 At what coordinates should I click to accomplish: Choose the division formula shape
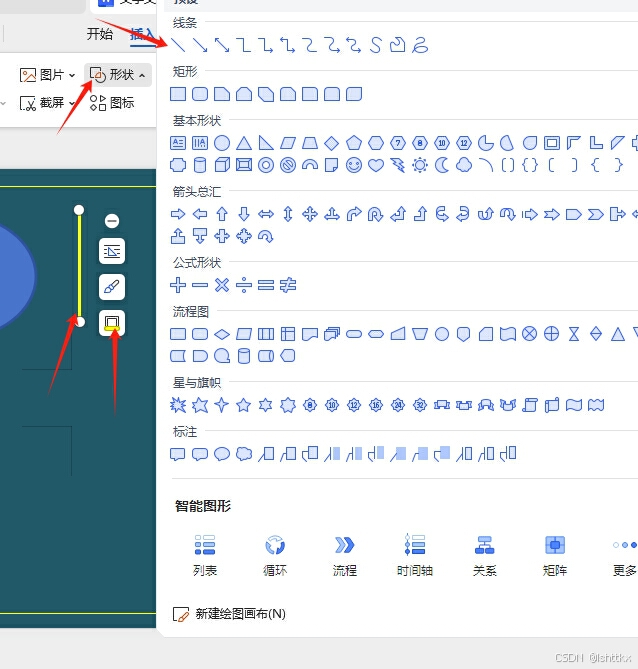click(x=244, y=285)
